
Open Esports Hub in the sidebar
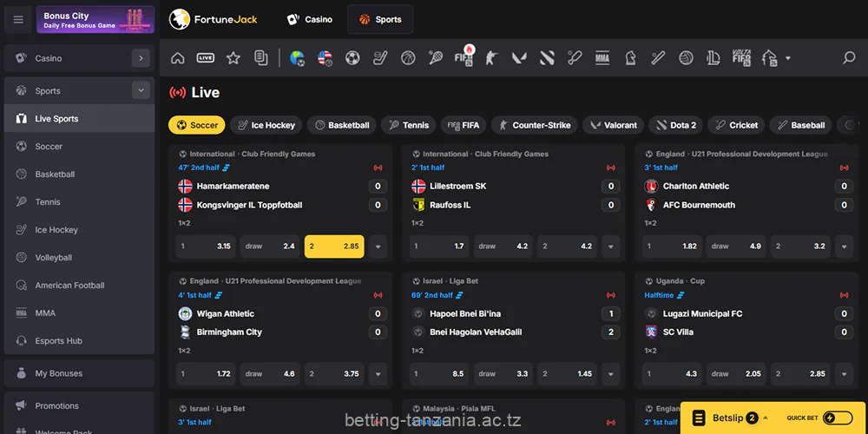[x=79, y=340]
